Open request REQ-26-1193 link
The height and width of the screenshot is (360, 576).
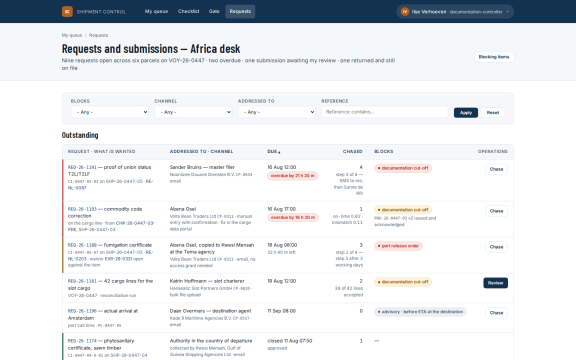click(x=82, y=209)
